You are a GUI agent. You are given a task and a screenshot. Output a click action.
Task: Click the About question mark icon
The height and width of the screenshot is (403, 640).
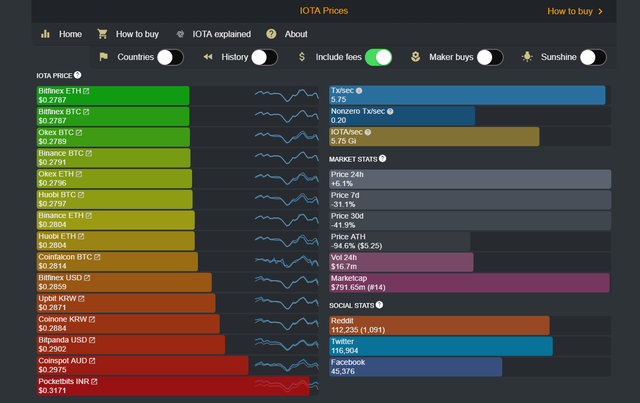click(x=271, y=34)
